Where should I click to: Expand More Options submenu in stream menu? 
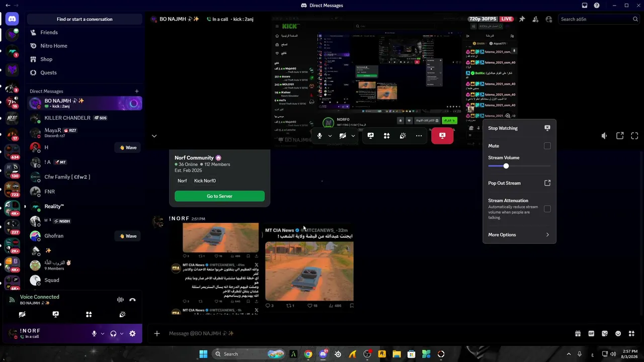[x=519, y=235]
